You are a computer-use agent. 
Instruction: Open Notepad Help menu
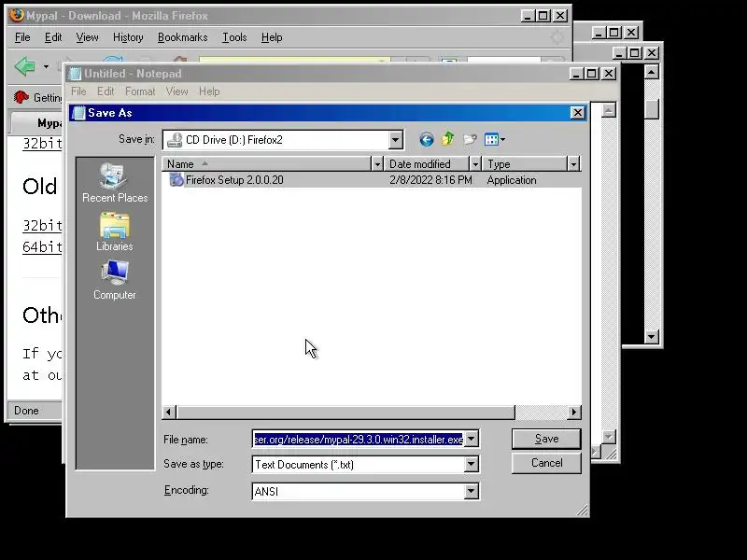209,91
